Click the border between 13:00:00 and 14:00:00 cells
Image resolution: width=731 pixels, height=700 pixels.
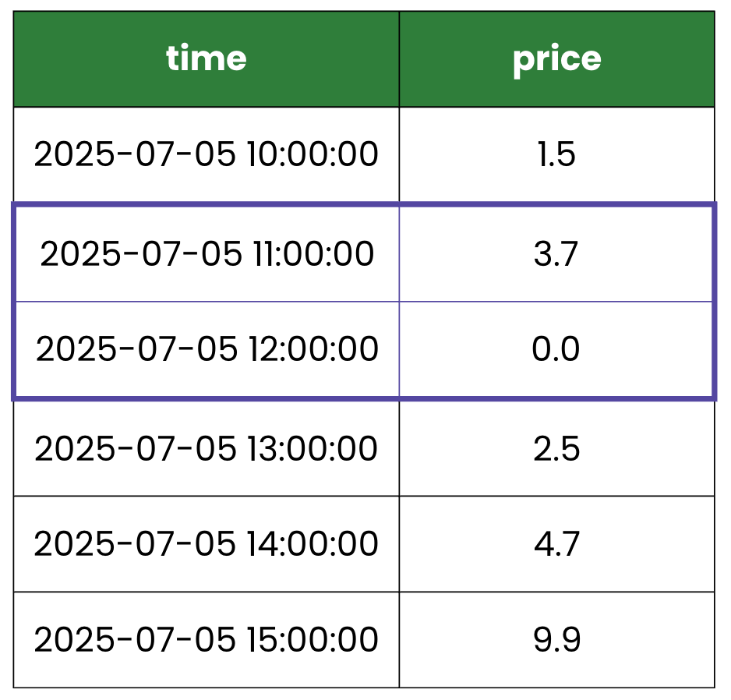click(206, 496)
